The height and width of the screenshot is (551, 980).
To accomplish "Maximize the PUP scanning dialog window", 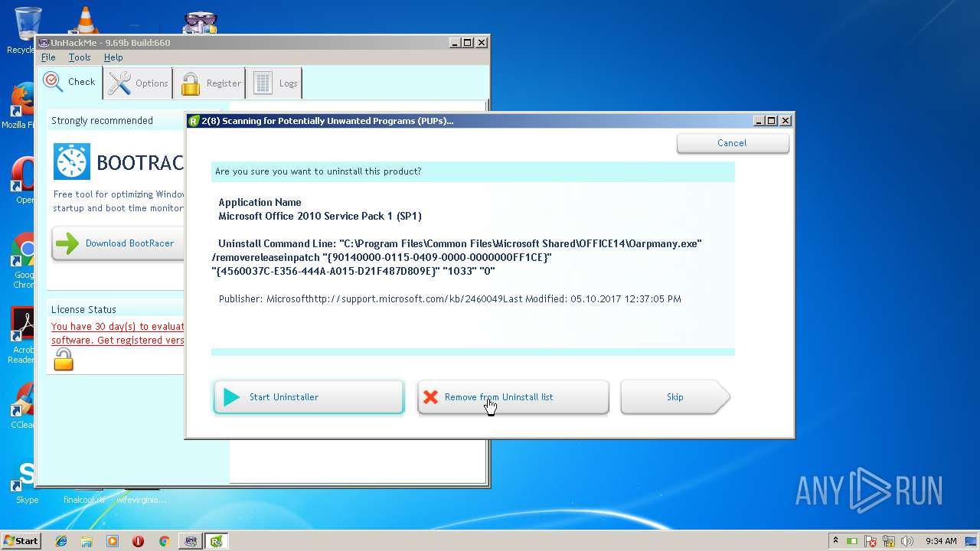I will tap(772, 121).
